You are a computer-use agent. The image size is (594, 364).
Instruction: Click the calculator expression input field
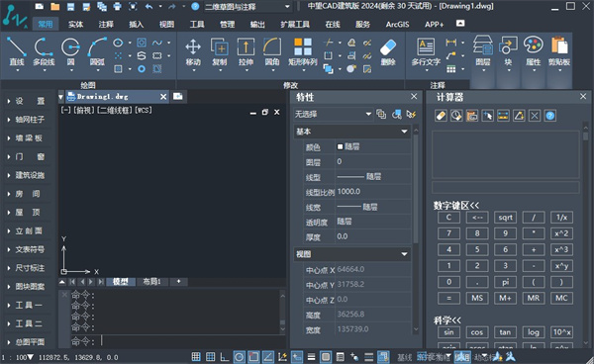coord(505,187)
